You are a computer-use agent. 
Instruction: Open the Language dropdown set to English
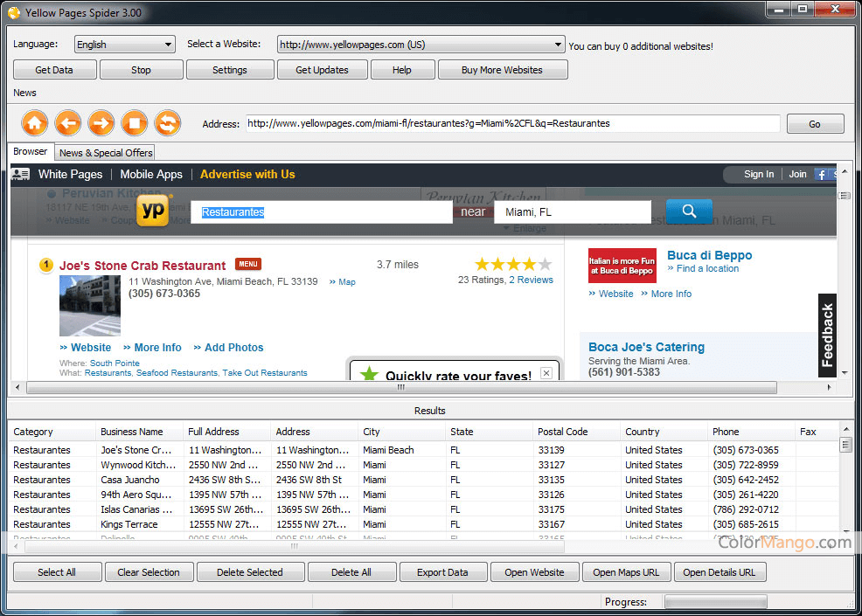tap(124, 45)
